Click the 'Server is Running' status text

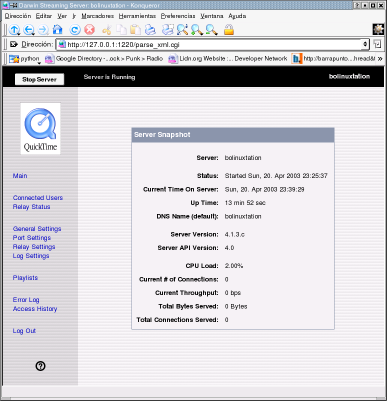[x=109, y=77]
